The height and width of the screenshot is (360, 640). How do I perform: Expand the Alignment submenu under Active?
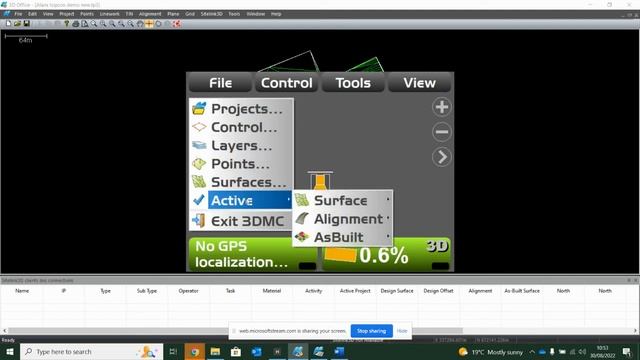pyautogui.click(x=343, y=219)
